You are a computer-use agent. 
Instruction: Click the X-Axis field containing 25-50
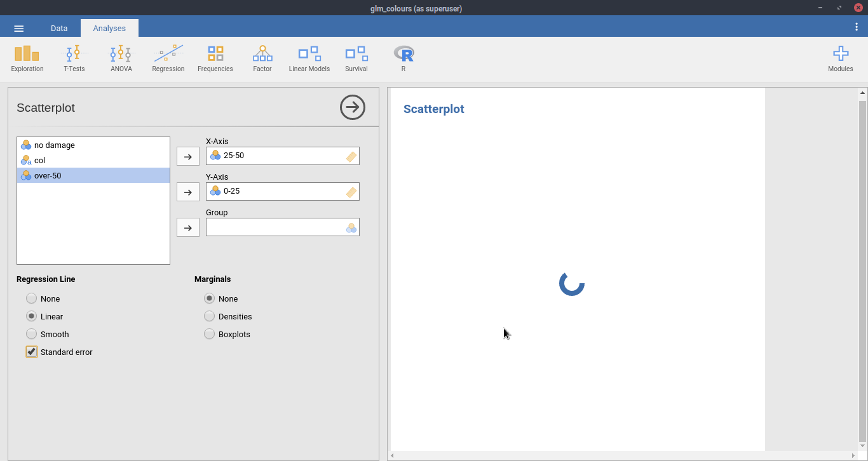(283, 156)
